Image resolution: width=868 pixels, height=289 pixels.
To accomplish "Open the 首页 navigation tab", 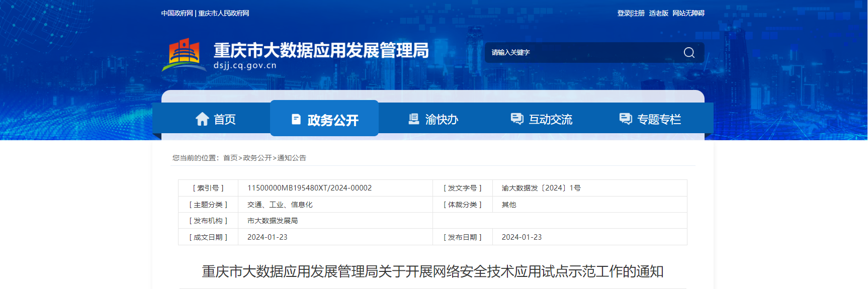I will click(225, 120).
